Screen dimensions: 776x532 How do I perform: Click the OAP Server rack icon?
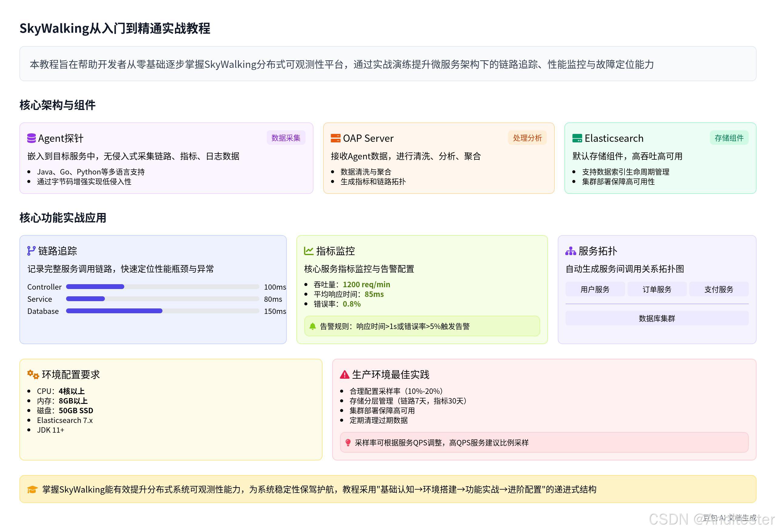[336, 138]
